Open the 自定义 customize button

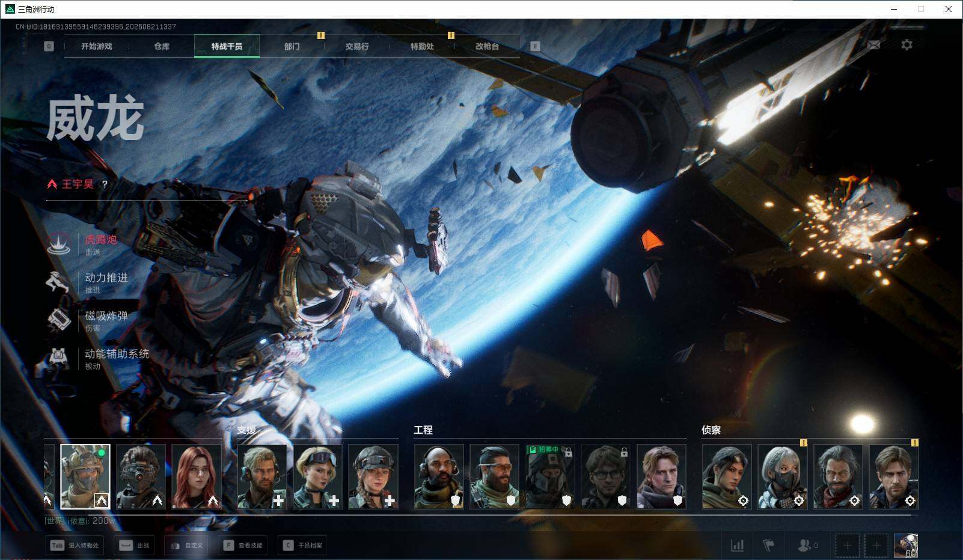point(186,546)
